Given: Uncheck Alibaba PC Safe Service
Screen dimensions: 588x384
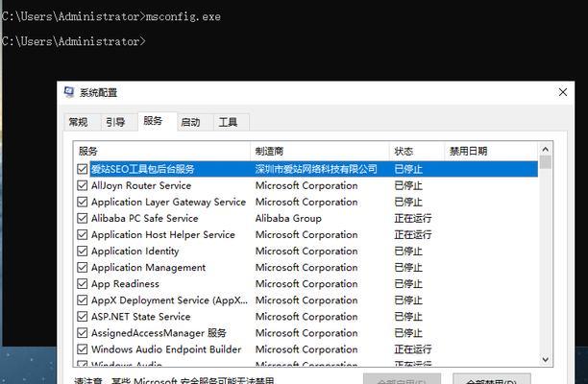Looking at the screenshot, I should tap(82, 218).
